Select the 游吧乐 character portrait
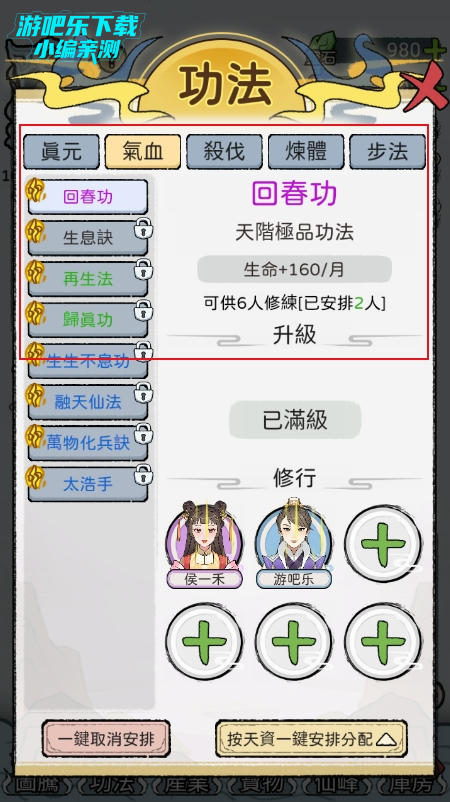This screenshot has width=450, height=802. pos(294,543)
